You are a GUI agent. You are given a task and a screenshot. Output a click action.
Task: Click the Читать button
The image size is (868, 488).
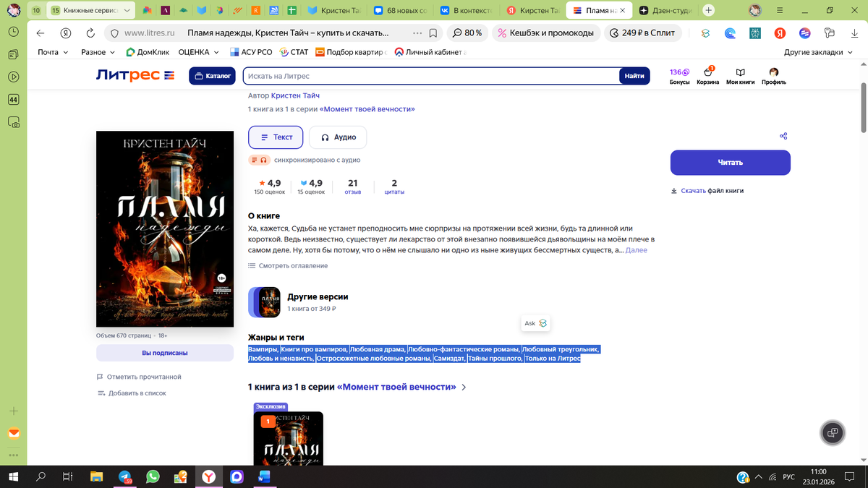730,163
